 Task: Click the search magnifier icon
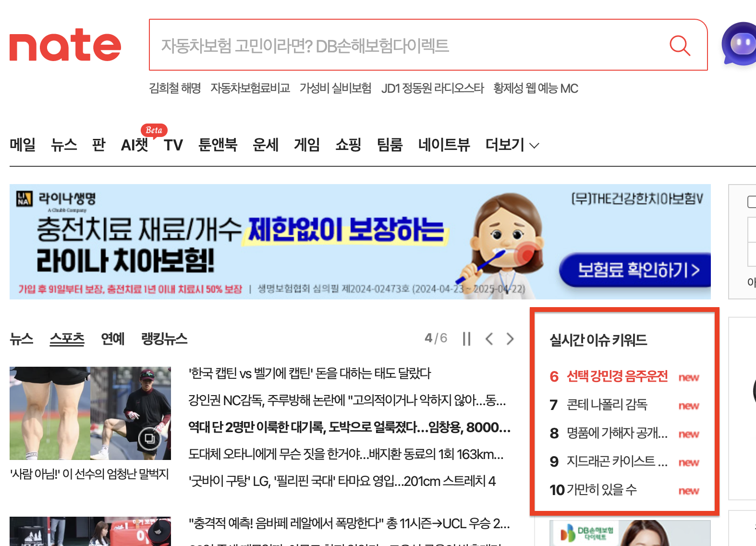click(680, 46)
